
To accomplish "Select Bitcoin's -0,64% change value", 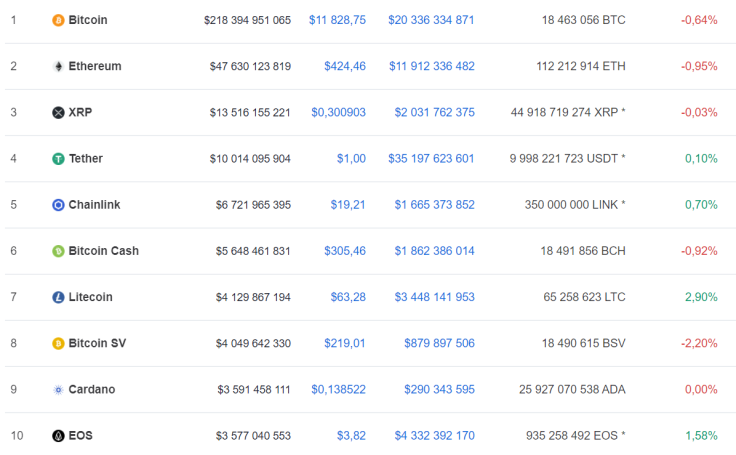I will (x=699, y=20).
